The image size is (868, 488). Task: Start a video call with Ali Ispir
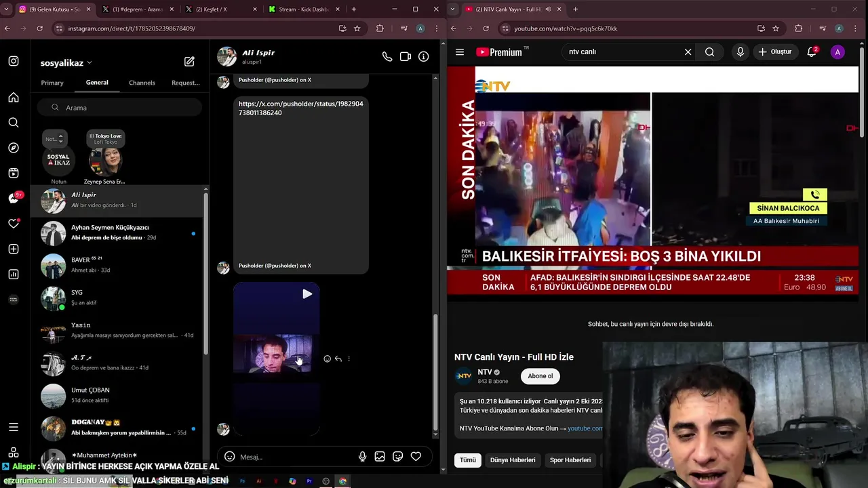(x=406, y=57)
